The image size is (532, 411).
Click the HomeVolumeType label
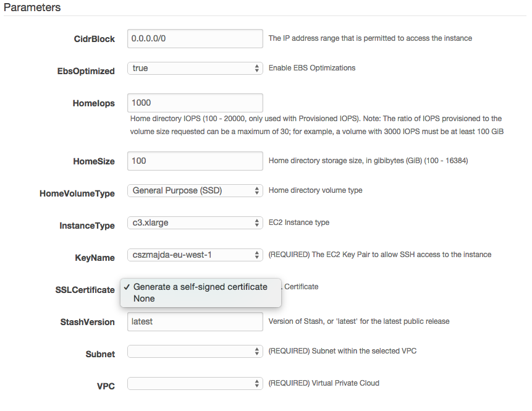click(77, 193)
